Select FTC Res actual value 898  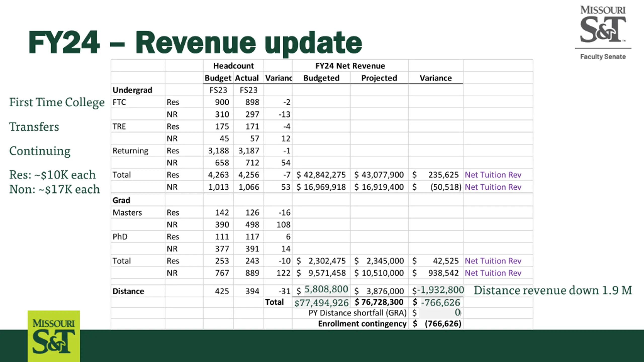click(252, 102)
